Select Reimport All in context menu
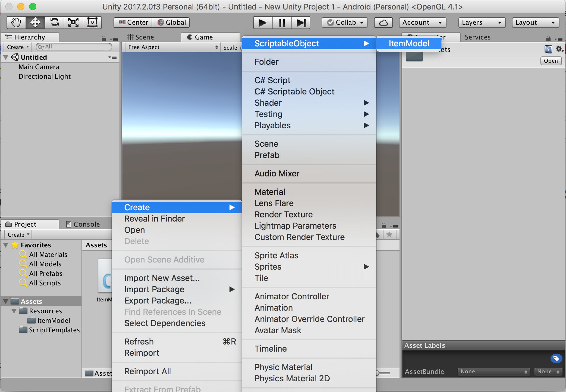Viewport: 566px width, 392px height. [x=177, y=371]
